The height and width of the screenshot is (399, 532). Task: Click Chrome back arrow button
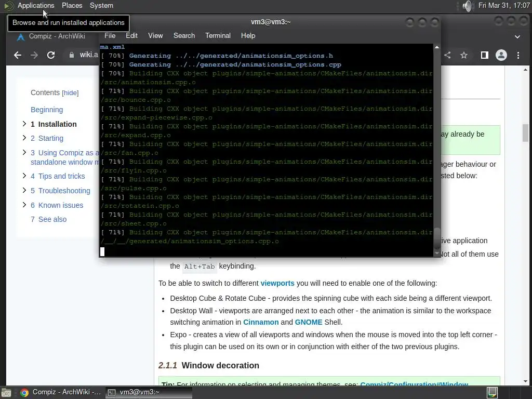coord(18,55)
